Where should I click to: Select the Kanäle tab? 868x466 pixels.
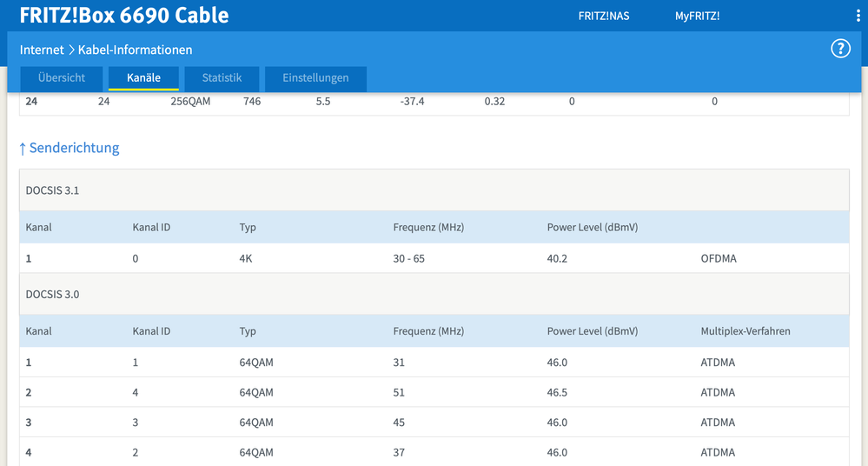[143, 78]
